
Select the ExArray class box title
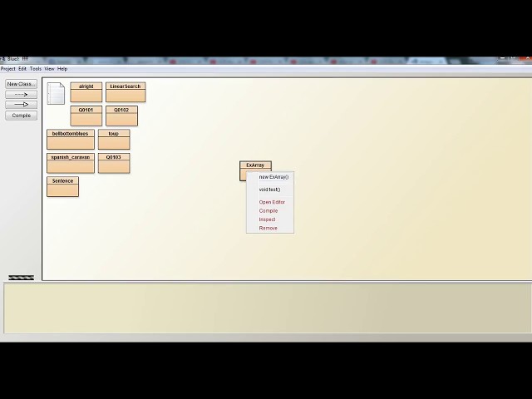click(x=255, y=165)
